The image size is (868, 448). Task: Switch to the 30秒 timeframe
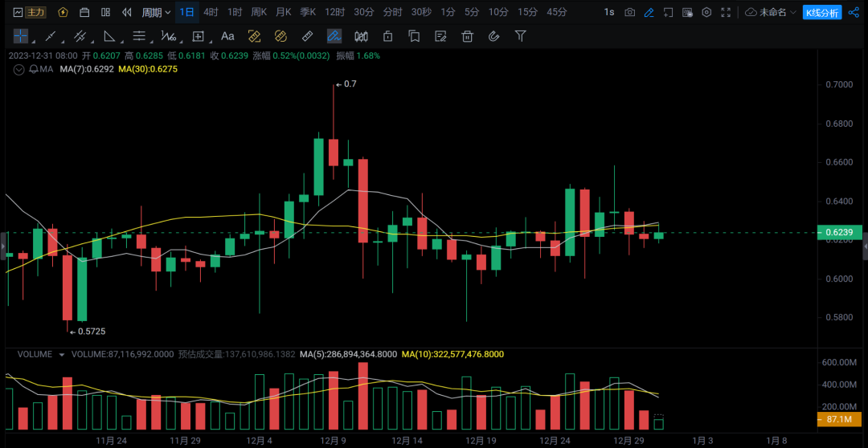[421, 12]
